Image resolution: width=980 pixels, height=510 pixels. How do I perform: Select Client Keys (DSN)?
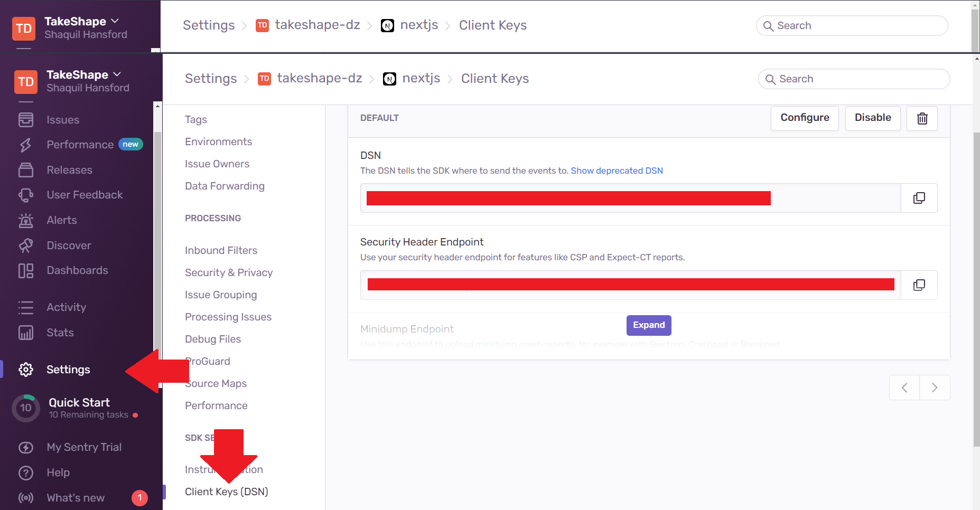[x=227, y=492]
